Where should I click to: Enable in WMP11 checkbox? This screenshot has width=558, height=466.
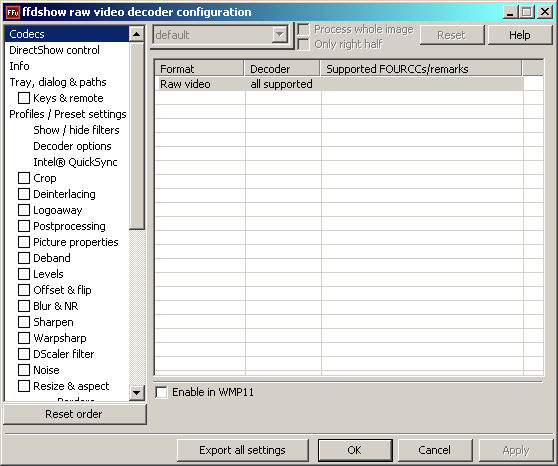[162, 392]
